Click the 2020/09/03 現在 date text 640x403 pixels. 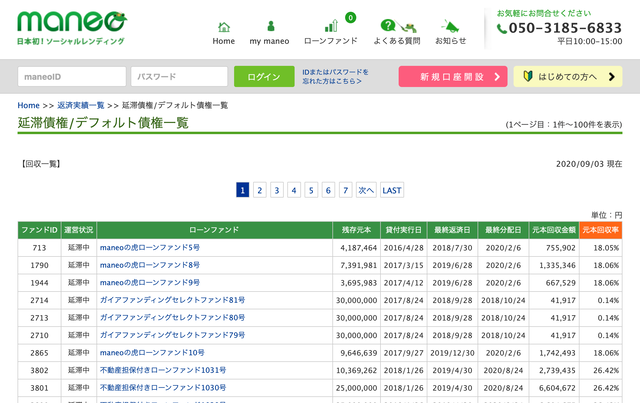pos(589,164)
